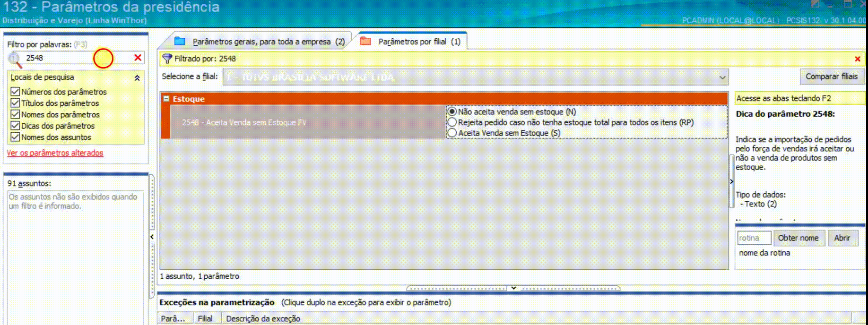Open 'Ver os parâmetros alterados' link
868x325 pixels.
point(55,153)
